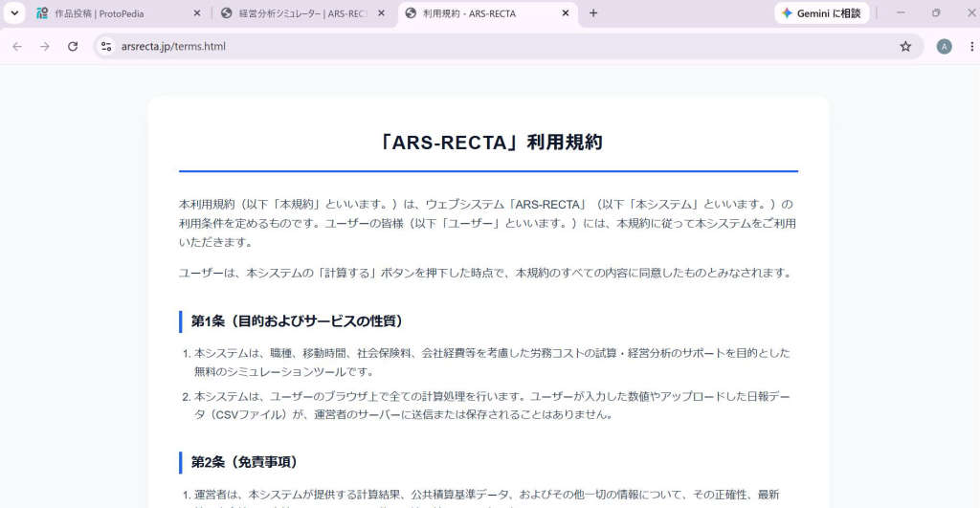Open the tab search dropdown arrow
Viewport: 980px width, 508px height.
coord(13,13)
